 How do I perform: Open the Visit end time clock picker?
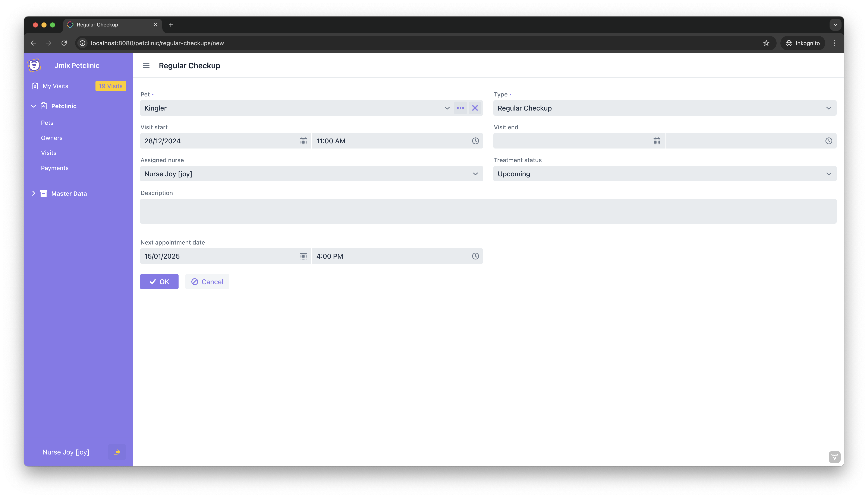pyautogui.click(x=828, y=141)
